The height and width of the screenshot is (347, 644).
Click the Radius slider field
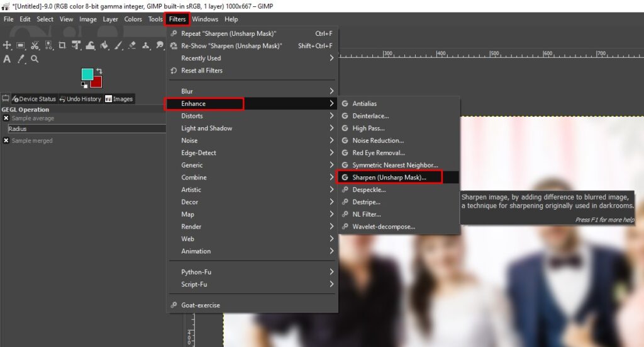point(87,128)
